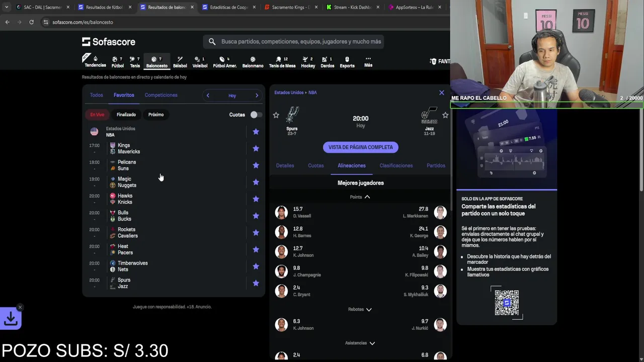This screenshot has width=644, height=362.
Task: Close the download overlay widget
Action: point(20,307)
